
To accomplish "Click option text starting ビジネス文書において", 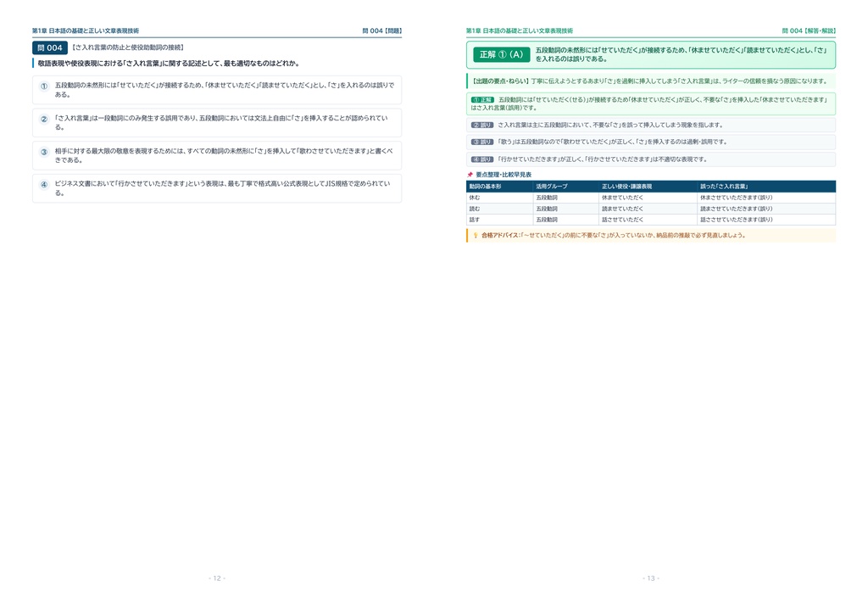I will (223, 188).
